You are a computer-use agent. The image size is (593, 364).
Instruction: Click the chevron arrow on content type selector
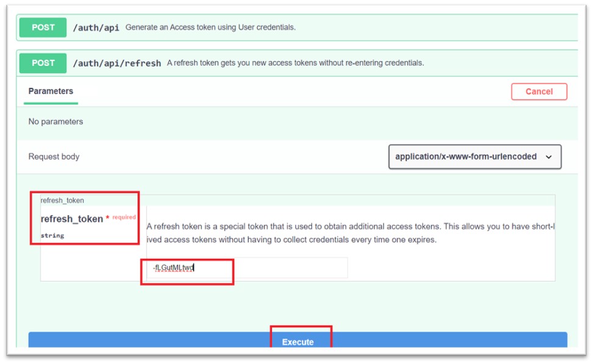(548, 157)
